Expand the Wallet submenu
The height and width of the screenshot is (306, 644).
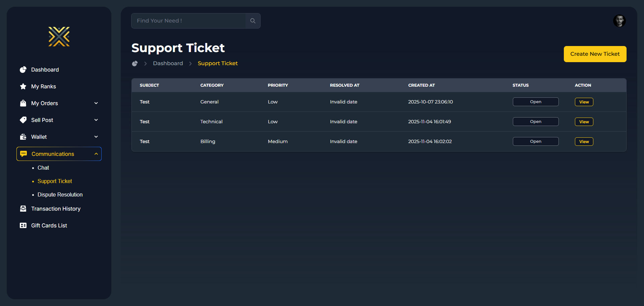point(96,137)
